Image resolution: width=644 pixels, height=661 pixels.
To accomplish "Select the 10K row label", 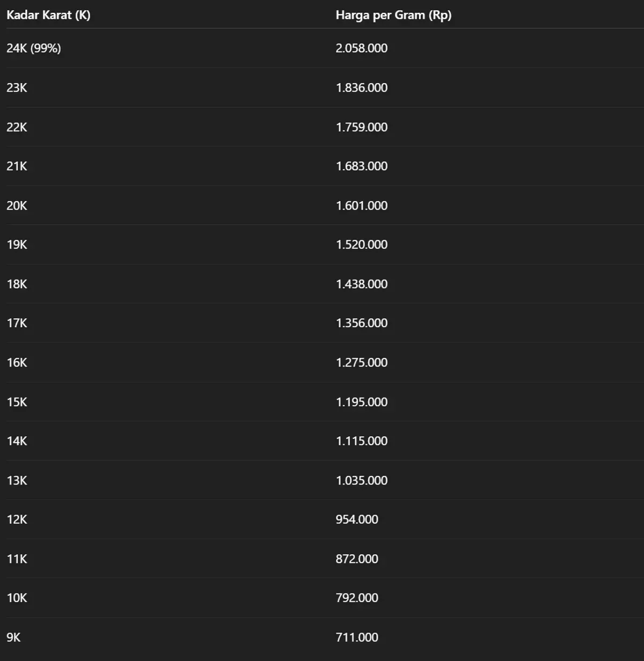I will point(17,598).
